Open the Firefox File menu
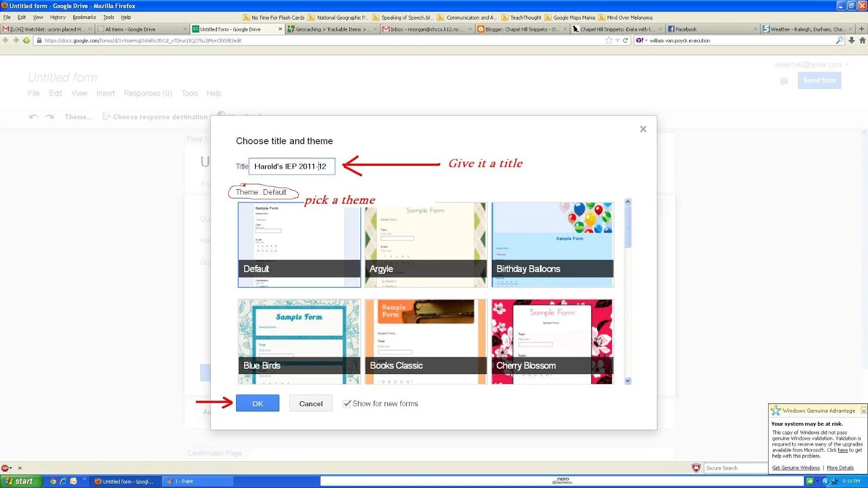 (x=7, y=17)
